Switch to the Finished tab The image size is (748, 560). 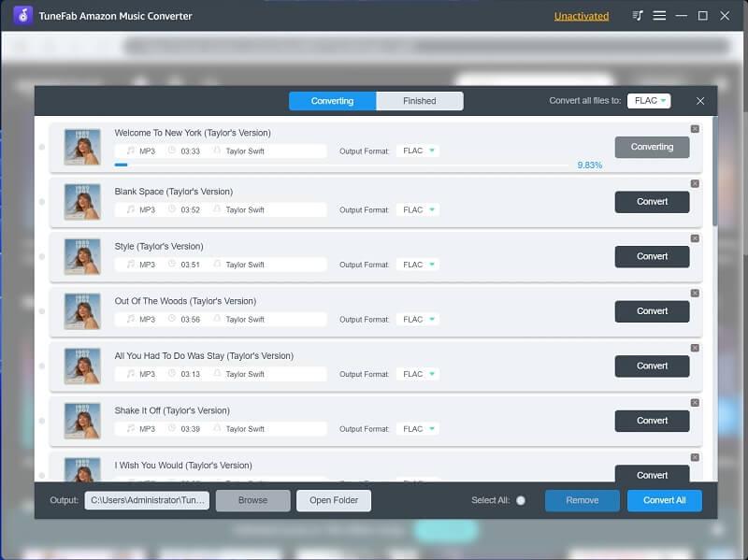click(x=419, y=101)
